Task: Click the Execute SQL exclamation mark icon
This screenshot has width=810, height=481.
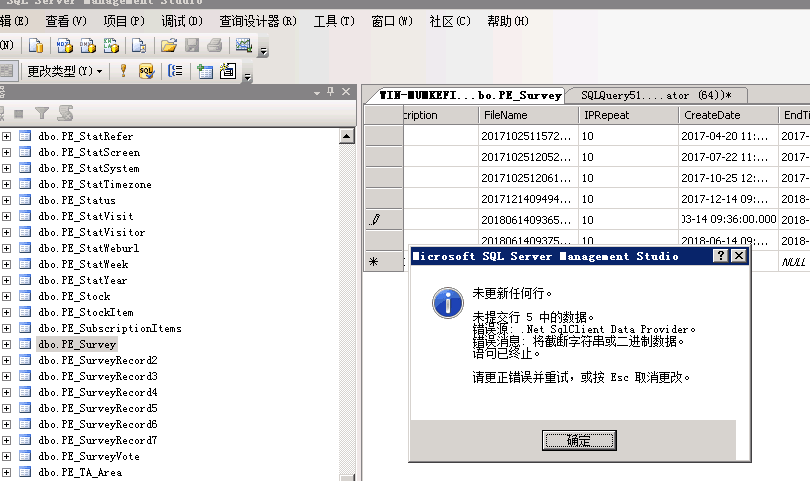Action: click(x=123, y=71)
